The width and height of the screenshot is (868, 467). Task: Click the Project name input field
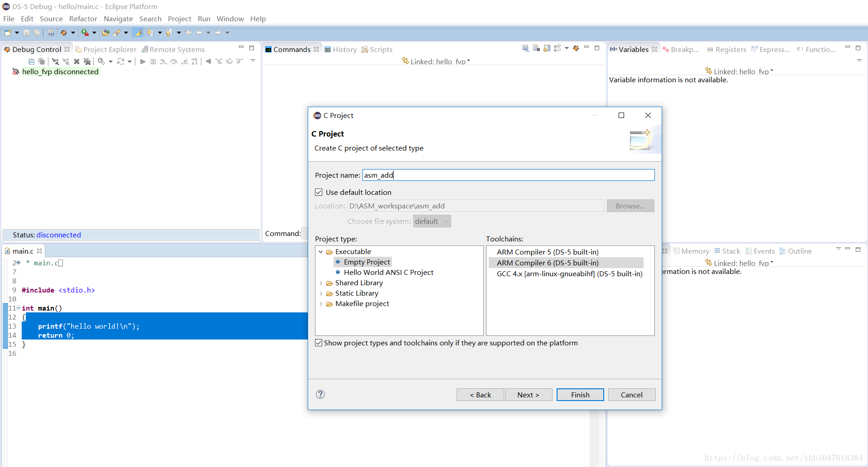point(508,175)
